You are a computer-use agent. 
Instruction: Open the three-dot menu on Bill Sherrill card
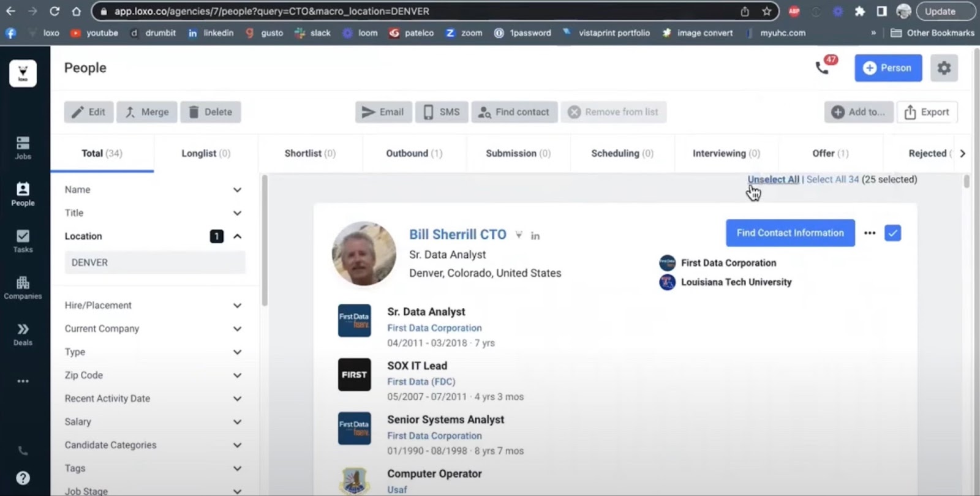coord(870,233)
